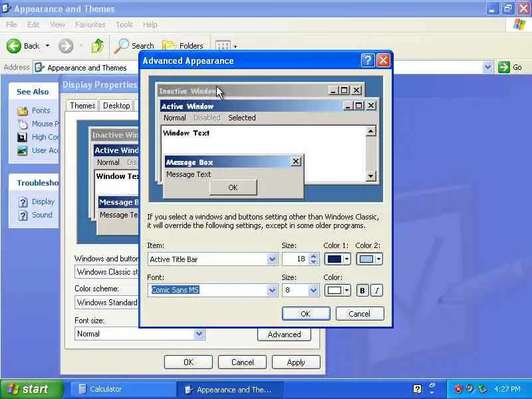This screenshot has height=399, width=532.
Task: Click the High Contrast icon
Action: click(x=22, y=138)
